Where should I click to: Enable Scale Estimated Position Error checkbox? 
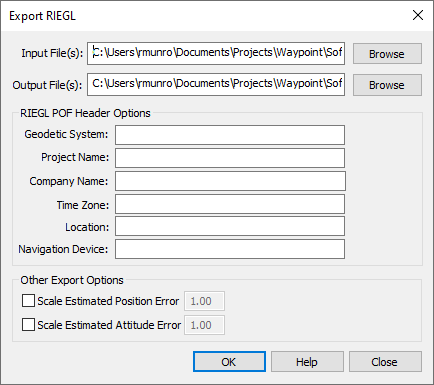coord(28,301)
